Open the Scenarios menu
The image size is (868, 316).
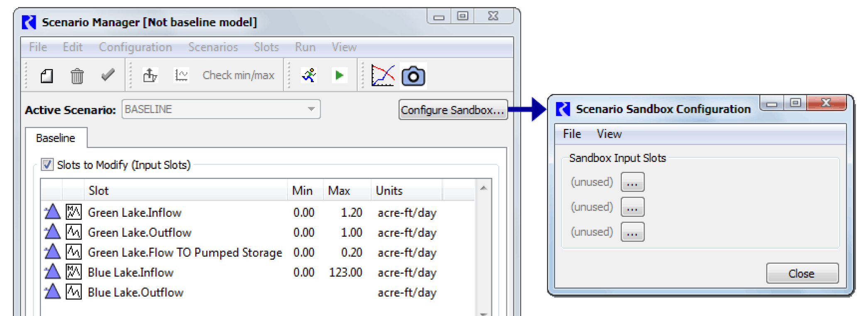click(213, 47)
